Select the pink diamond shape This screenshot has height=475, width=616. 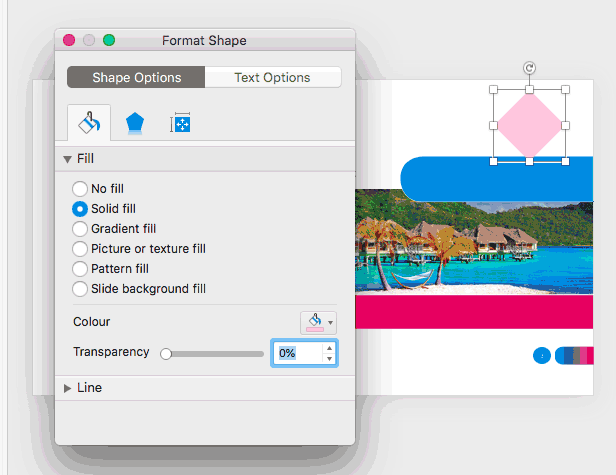tap(528, 125)
